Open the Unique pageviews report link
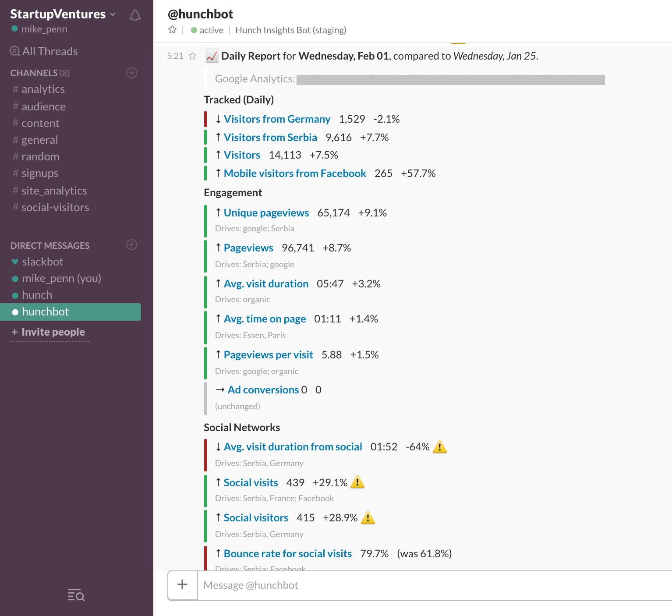The height and width of the screenshot is (616, 672). point(266,213)
